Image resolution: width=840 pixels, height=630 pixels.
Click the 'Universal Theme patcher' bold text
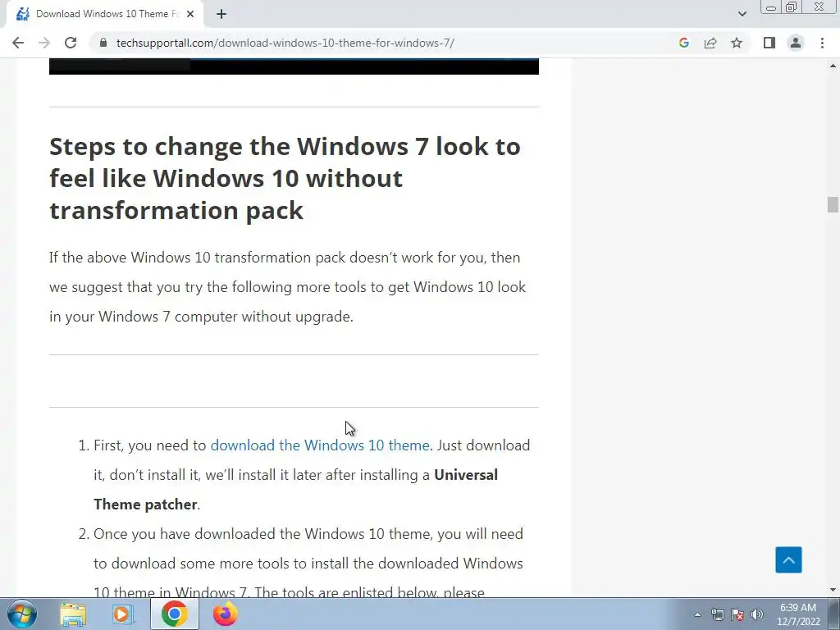(295, 490)
